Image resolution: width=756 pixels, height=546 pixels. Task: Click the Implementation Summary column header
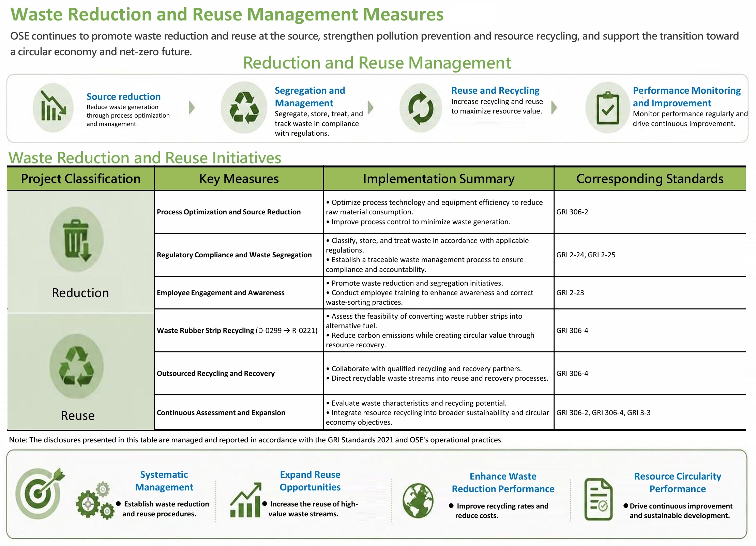coord(439,179)
